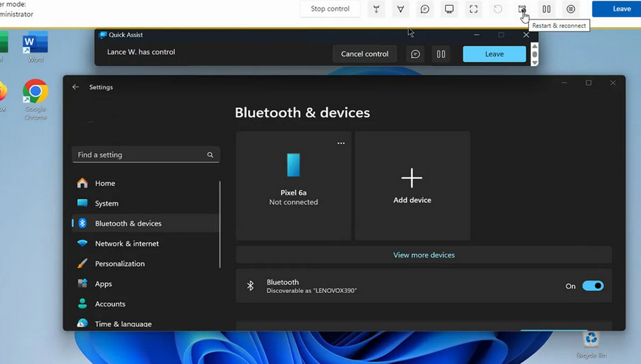Viewport: 641px width, 364px height.
Task: Select the laser pointer tool in top toolbar
Action: (376, 9)
